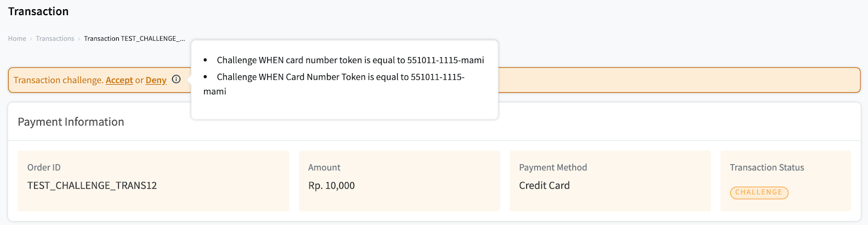Accept the transaction challenge
The height and width of the screenshot is (225, 868).
click(x=119, y=80)
